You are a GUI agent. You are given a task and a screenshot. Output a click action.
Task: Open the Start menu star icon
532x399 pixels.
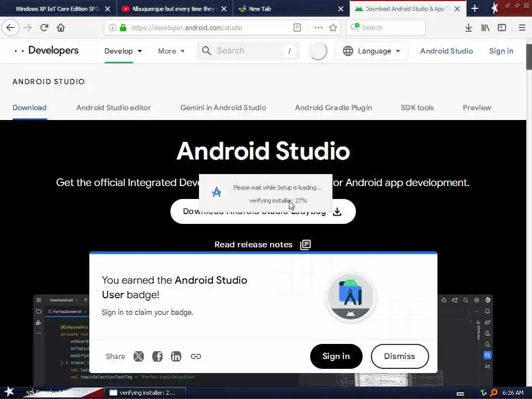click(9, 392)
